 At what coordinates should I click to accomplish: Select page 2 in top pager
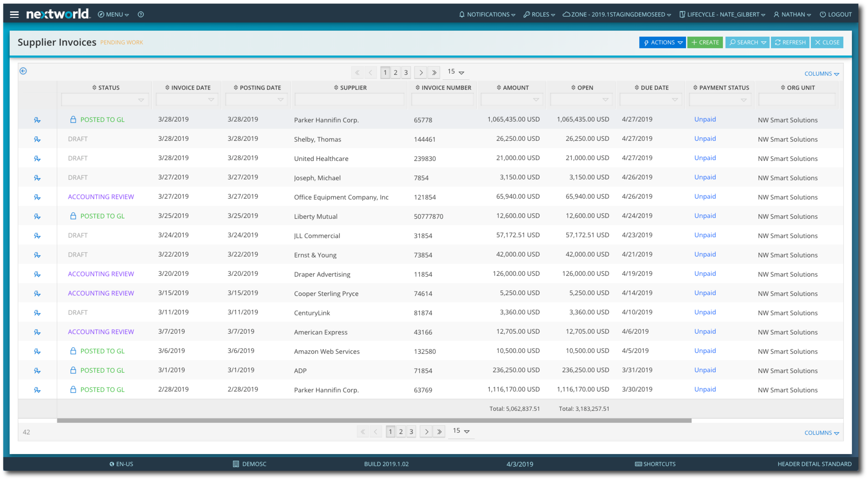[395, 73]
